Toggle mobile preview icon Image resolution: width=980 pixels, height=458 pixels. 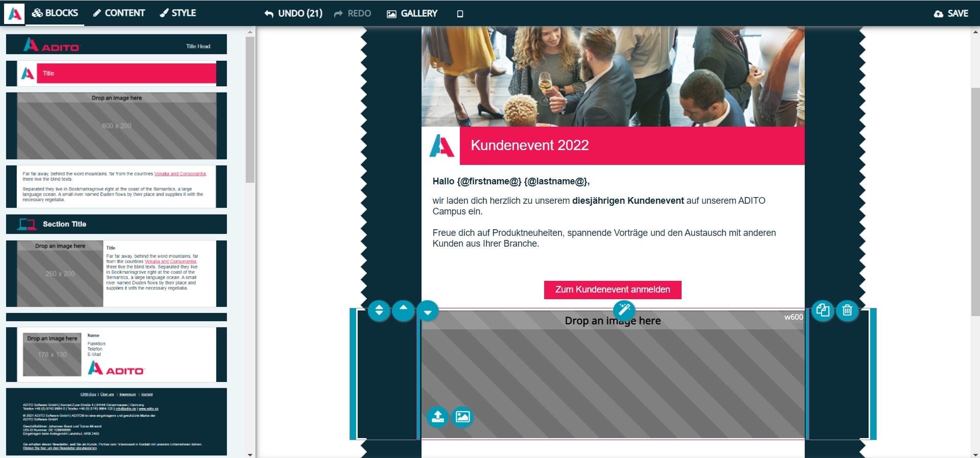460,14
